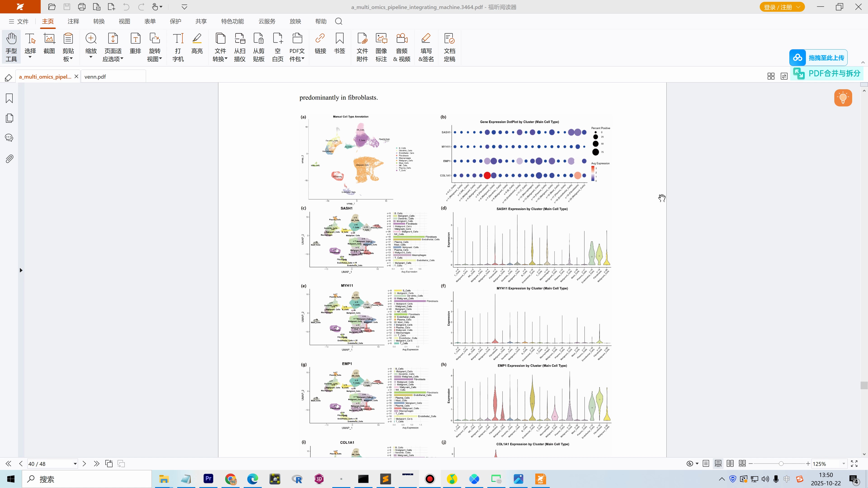Click the PDF merge and split (PDF合并与拆分) button

(827, 73)
